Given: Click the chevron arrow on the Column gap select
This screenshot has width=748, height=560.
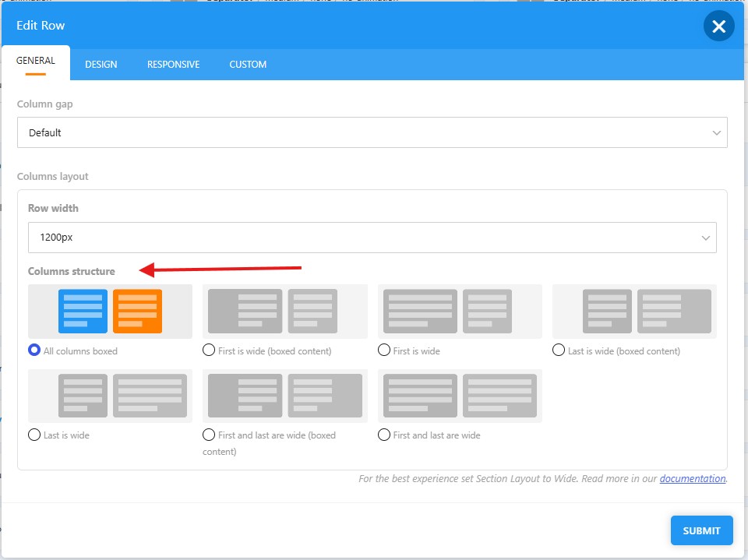Looking at the screenshot, I should pyautogui.click(x=716, y=132).
